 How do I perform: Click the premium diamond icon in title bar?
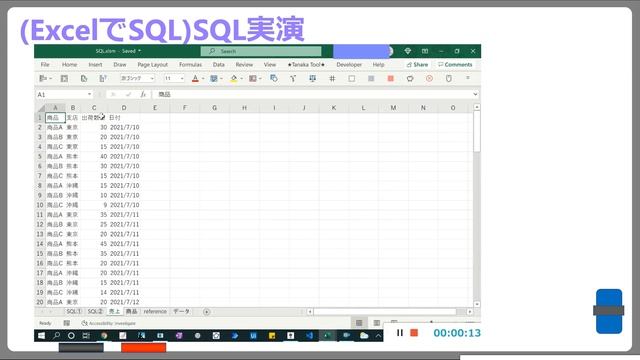[x=407, y=51]
